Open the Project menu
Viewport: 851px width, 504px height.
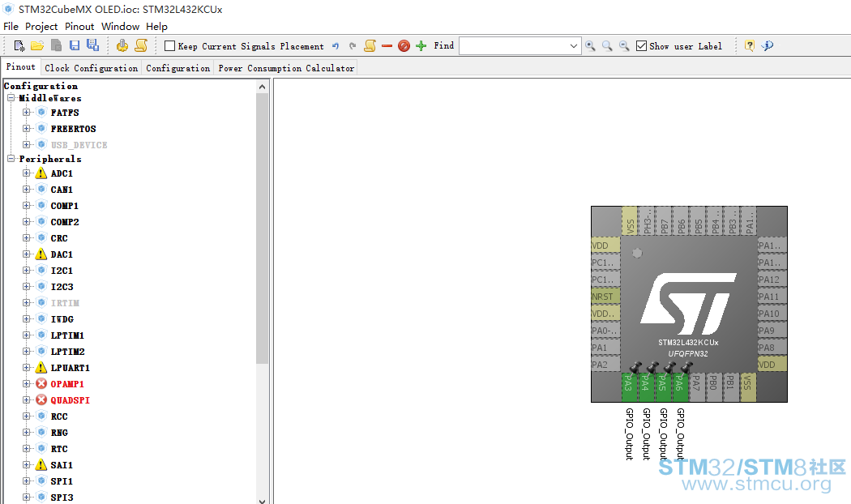click(41, 27)
